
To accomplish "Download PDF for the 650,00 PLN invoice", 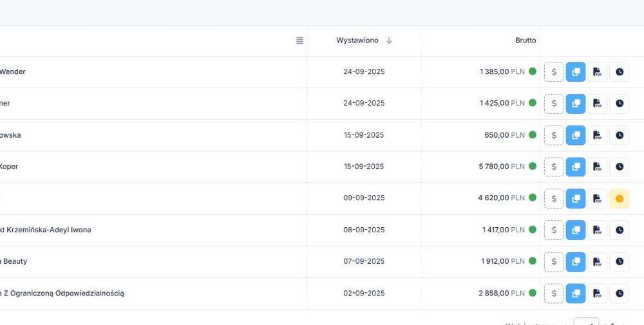I will click(x=597, y=135).
